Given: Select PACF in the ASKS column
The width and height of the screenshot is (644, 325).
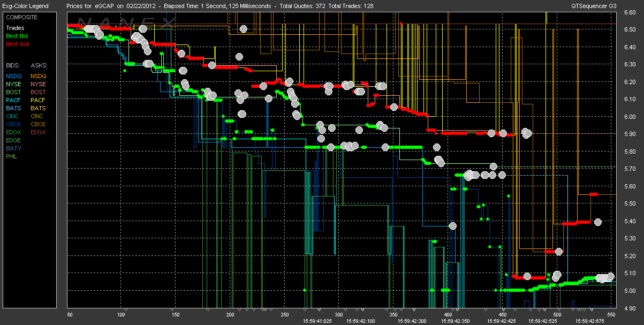Looking at the screenshot, I should (x=38, y=100).
